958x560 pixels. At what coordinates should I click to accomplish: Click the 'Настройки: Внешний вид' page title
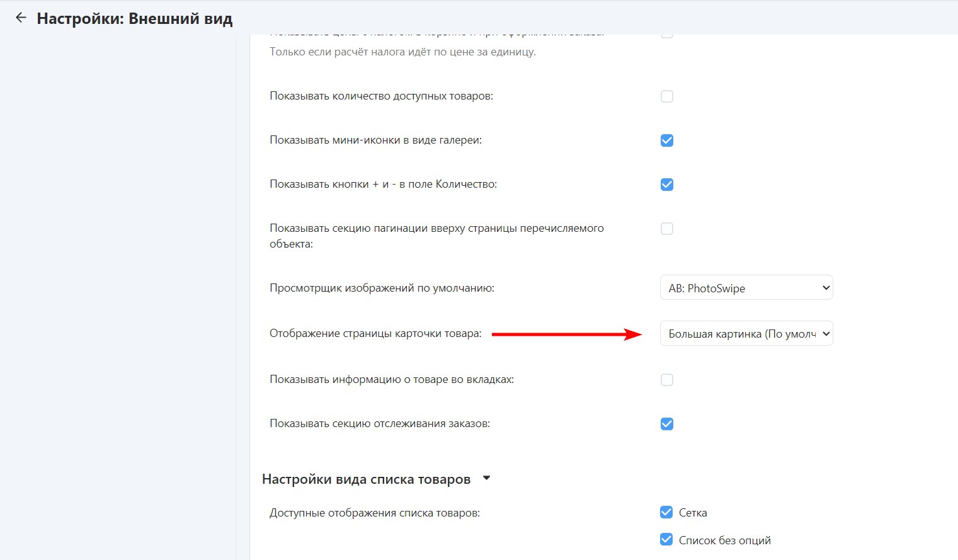coord(135,18)
